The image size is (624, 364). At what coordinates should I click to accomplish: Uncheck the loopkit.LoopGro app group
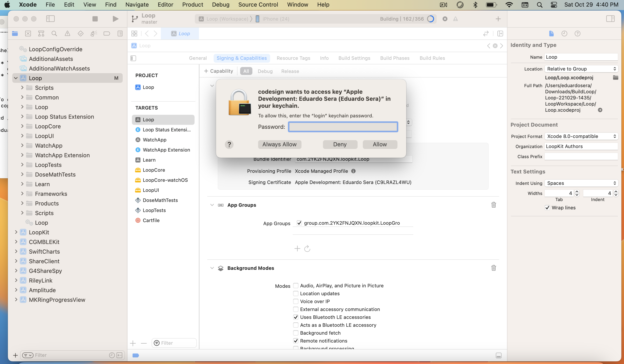coord(299,223)
